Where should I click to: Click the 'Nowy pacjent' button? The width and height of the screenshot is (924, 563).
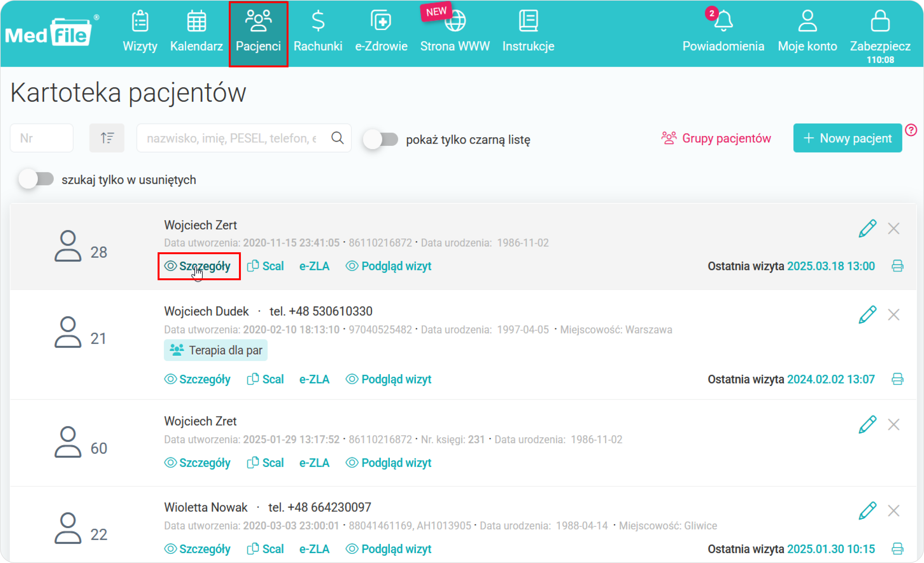coord(847,138)
